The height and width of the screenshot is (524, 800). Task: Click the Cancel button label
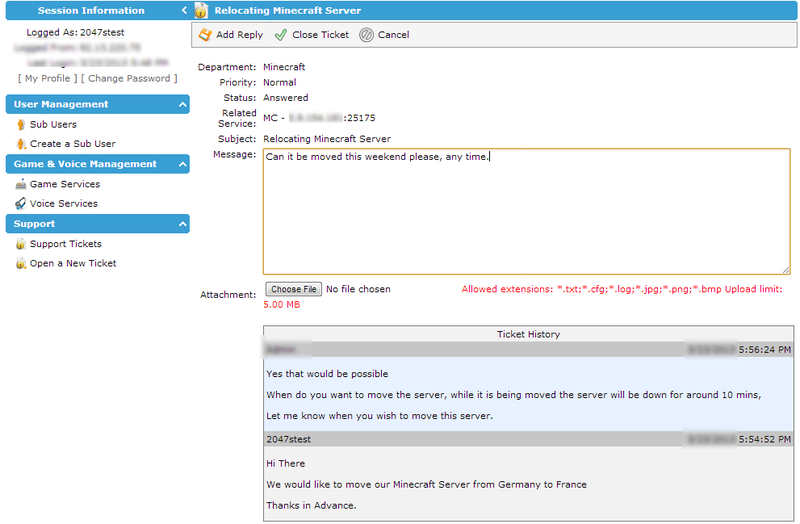tap(393, 35)
